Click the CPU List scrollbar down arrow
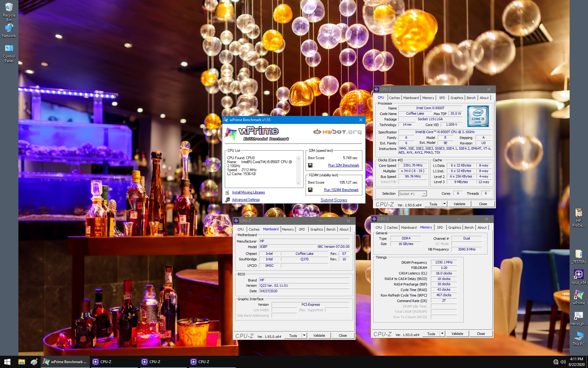Image resolution: width=588 pixels, height=368 pixels. (x=298, y=183)
